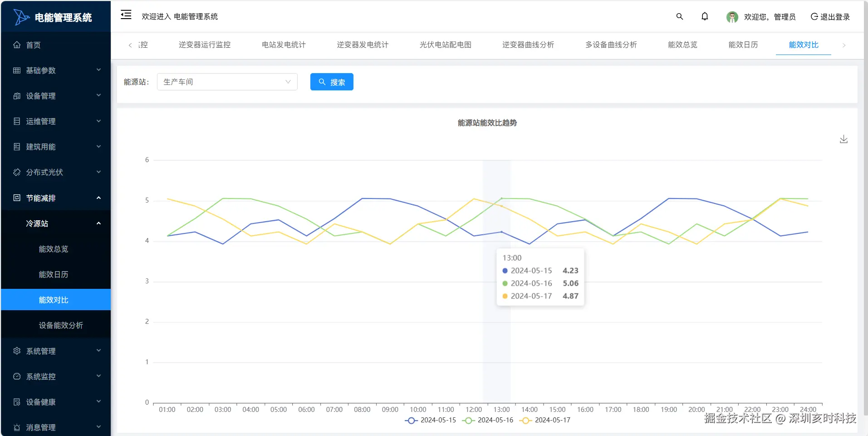Switch to the 逆变器发电统计 tab

363,45
